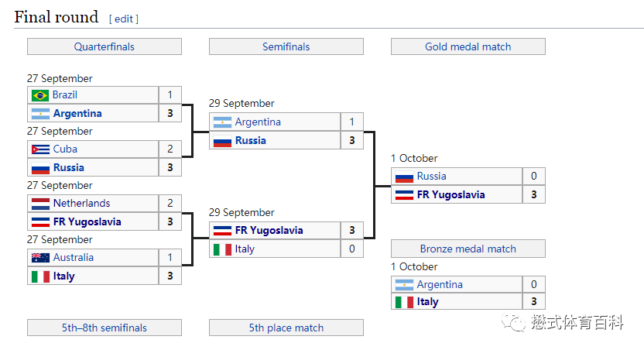Click Russia's flag in the gold medal match
Viewport: 644px width, 350px height.
point(404,177)
